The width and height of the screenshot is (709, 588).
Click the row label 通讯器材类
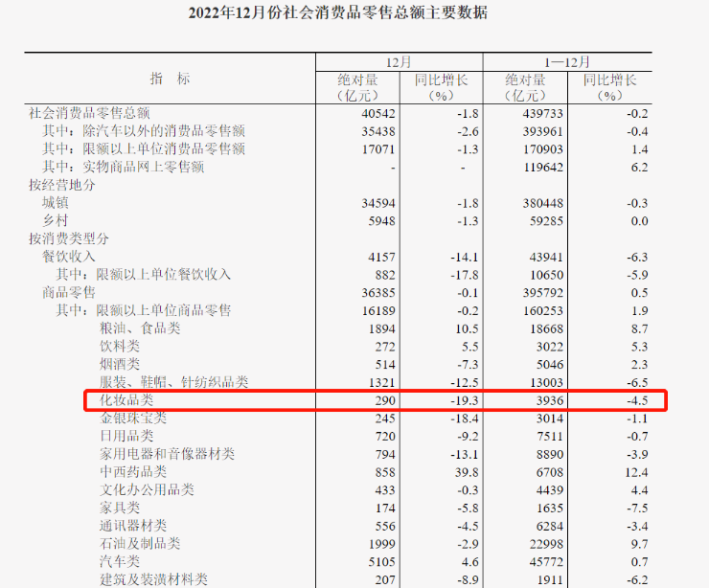pyautogui.click(x=133, y=525)
